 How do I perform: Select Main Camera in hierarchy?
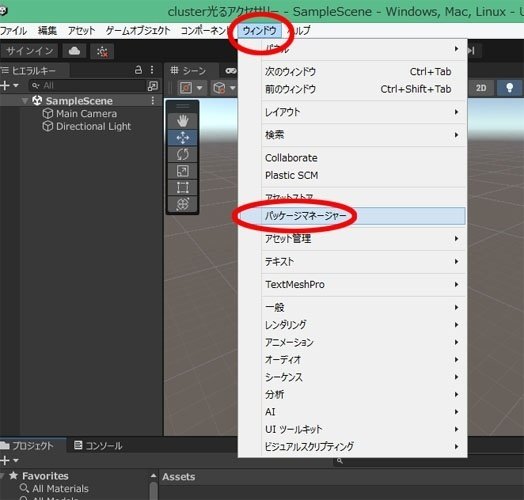(x=86, y=114)
